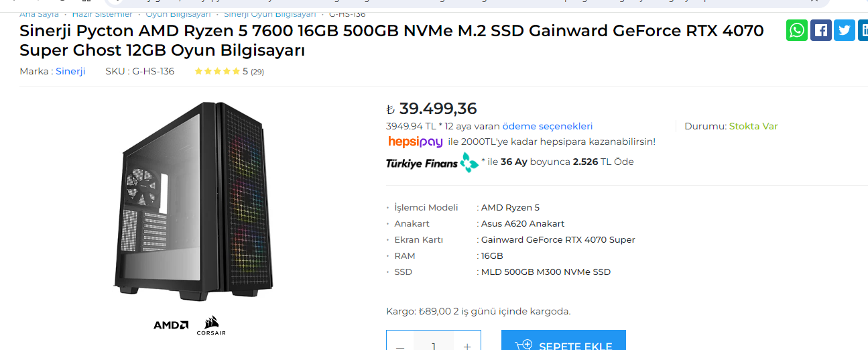Go to Sinerji Oyun Bilgisayarı breadcrumb
868x350 pixels.
pyautogui.click(x=270, y=13)
